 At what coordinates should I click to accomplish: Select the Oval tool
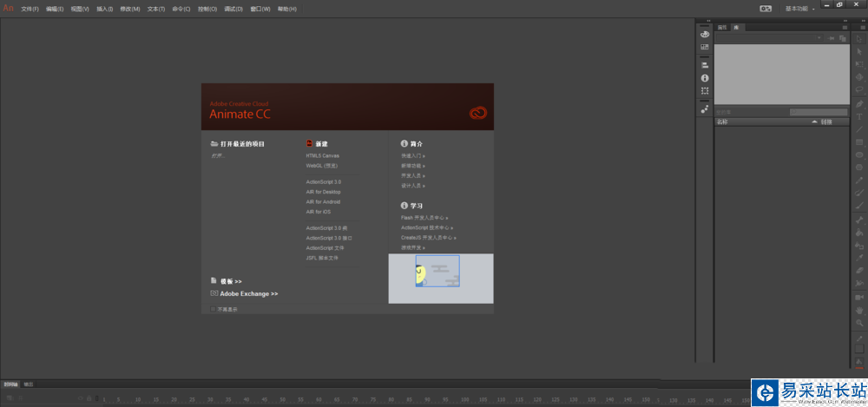[859, 154]
